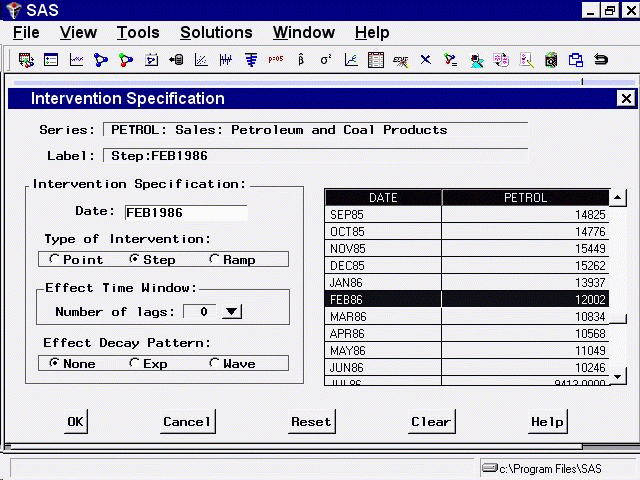This screenshot has width=640, height=480.
Task: Select the OCT85 date row
Action: pyautogui.click(x=466, y=231)
